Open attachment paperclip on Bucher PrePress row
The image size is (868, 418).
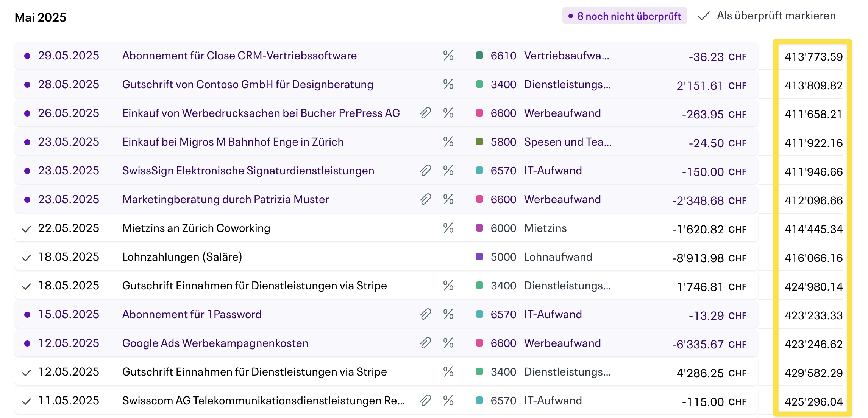(425, 113)
